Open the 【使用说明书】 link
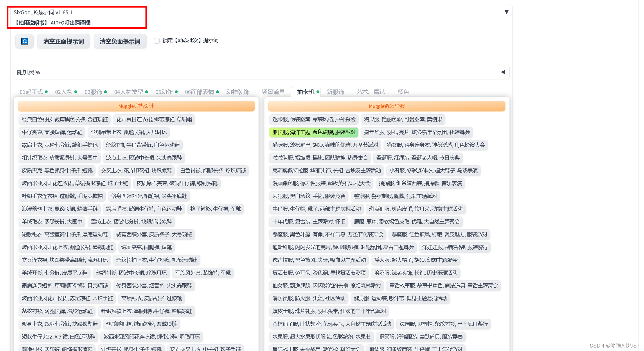The height and width of the screenshot is (351, 644). (x=31, y=23)
